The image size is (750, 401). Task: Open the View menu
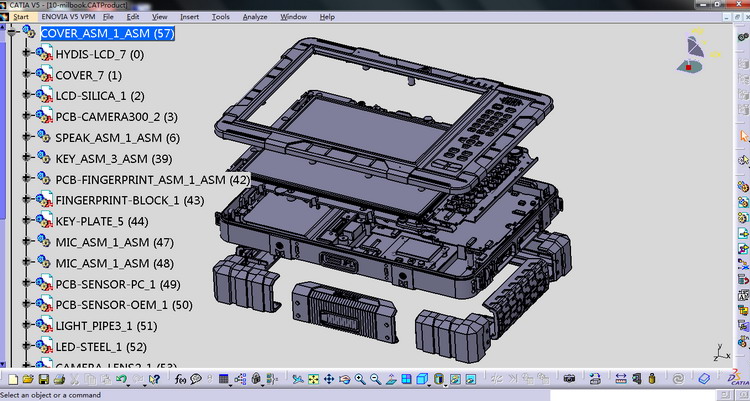[159, 17]
